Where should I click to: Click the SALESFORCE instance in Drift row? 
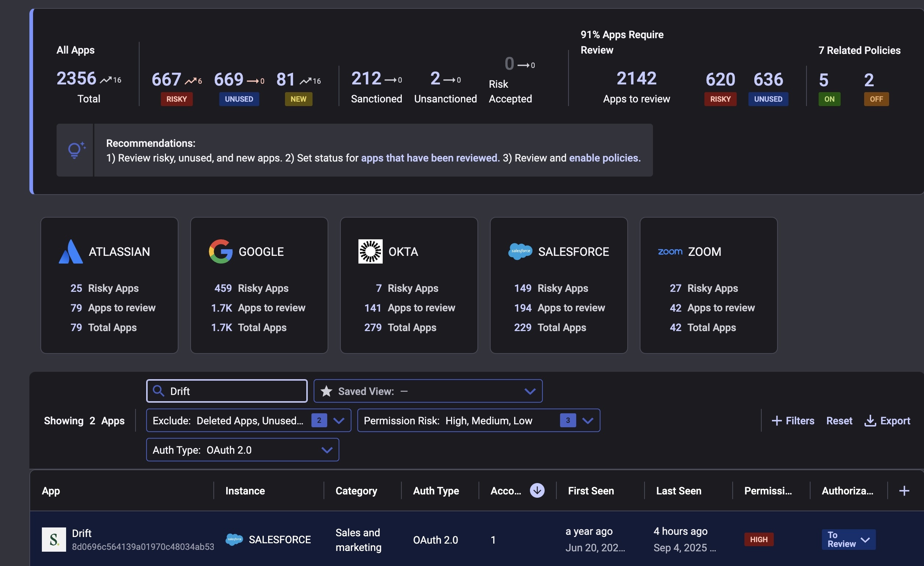(x=280, y=539)
